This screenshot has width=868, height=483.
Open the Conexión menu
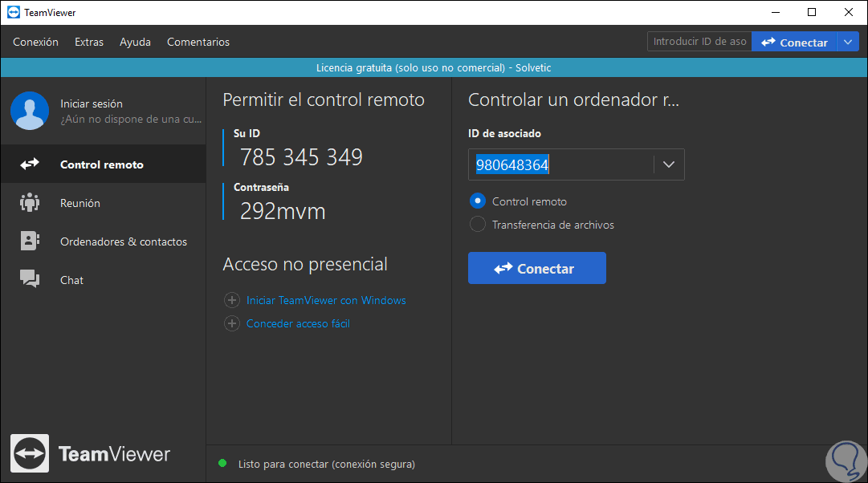click(35, 42)
